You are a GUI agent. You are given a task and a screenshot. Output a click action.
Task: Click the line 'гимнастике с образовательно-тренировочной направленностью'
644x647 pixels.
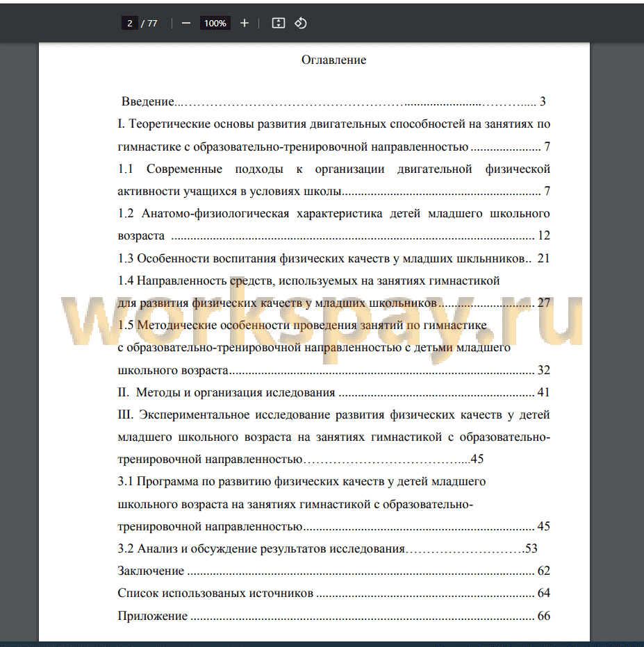click(x=333, y=146)
